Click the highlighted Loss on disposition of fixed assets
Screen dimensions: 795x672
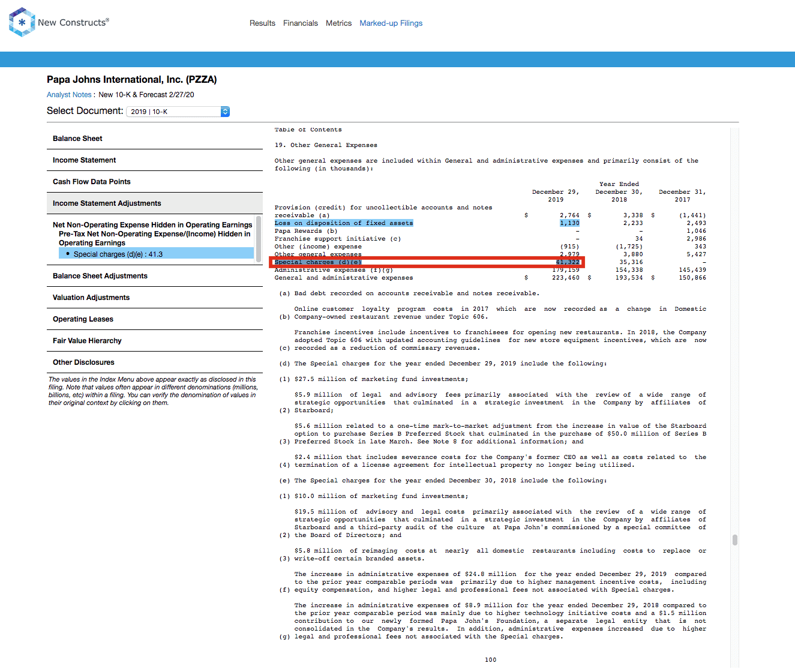344,223
